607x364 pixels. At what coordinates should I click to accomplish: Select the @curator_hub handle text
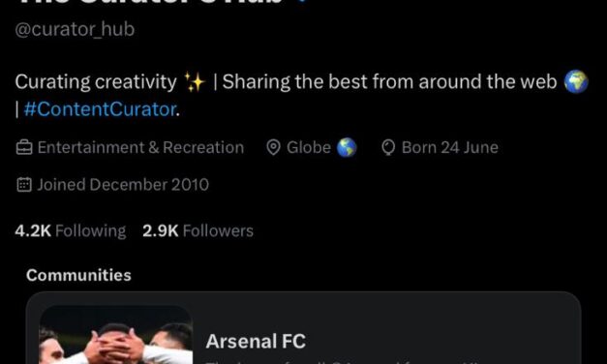(75, 29)
